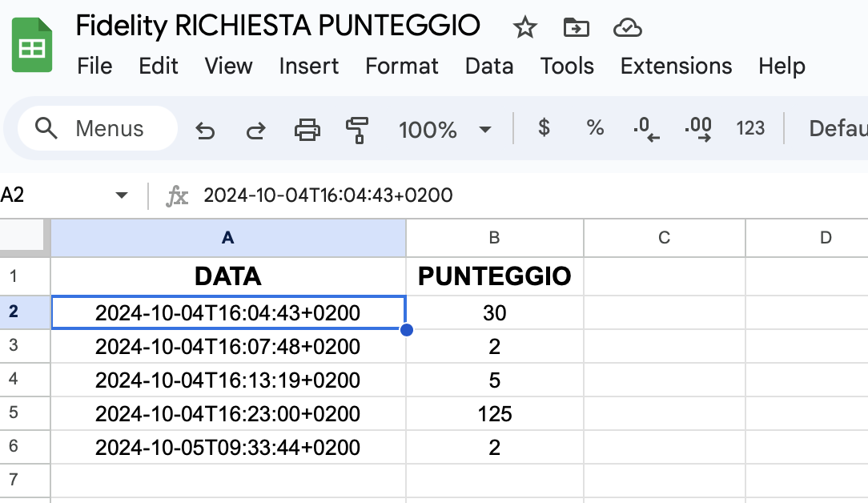
Task: Click the undo arrow
Action: (x=205, y=131)
